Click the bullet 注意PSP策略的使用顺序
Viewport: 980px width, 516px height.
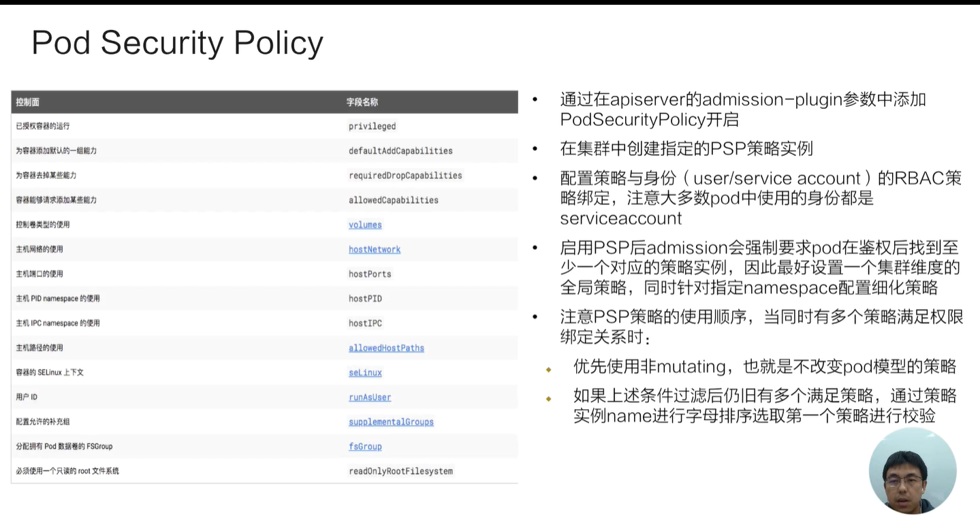[761, 327]
